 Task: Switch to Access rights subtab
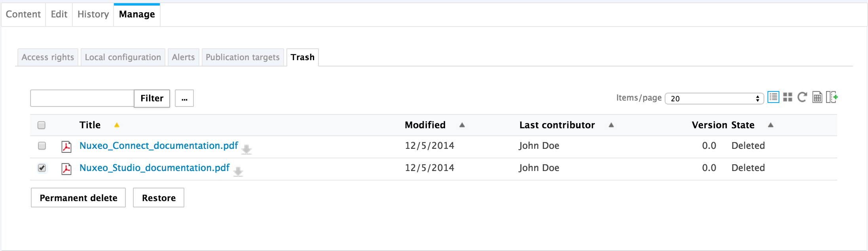pyautogui.click(x=48, y=57)
